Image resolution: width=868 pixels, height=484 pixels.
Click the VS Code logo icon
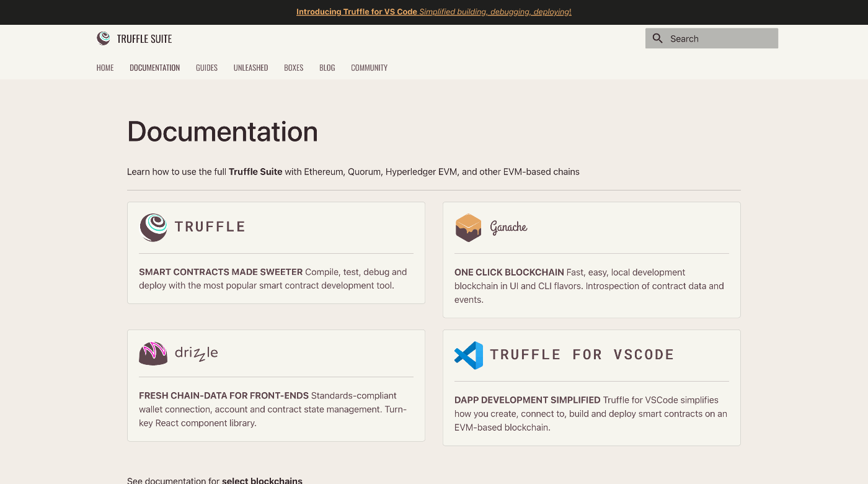click(x=469, y=355)
